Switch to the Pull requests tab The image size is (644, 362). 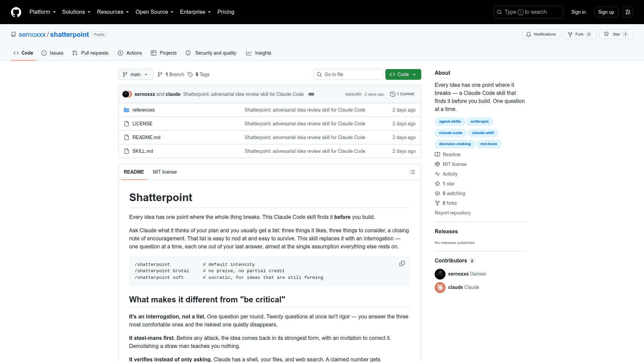pos(90,53)
